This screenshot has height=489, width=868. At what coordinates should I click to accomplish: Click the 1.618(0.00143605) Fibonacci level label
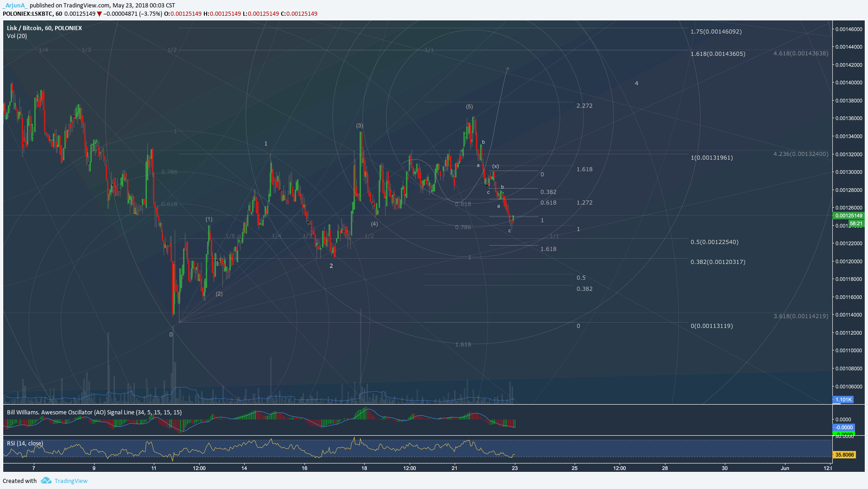[718, 54]
